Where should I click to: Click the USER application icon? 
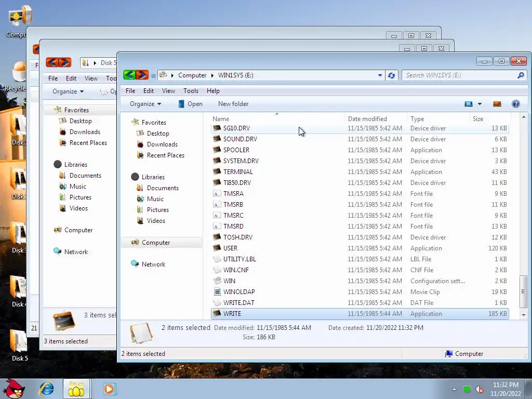[x=217, y=248]
